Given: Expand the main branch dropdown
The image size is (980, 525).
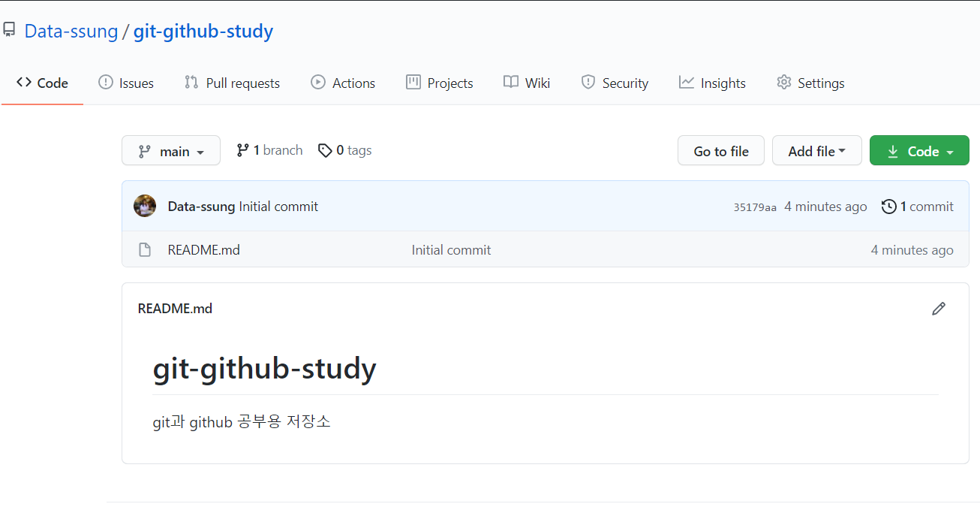Looking at the screenshot, I should [x=171, y=151].
